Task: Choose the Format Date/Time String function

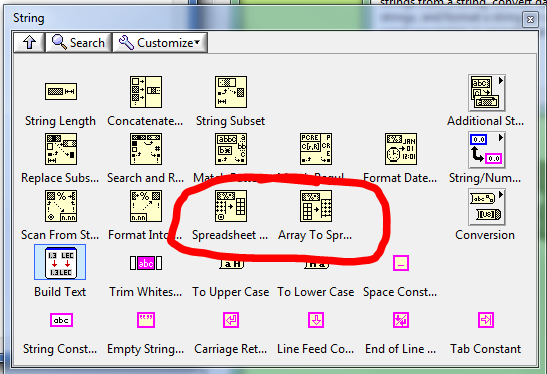Action: (x=401, y=149)
